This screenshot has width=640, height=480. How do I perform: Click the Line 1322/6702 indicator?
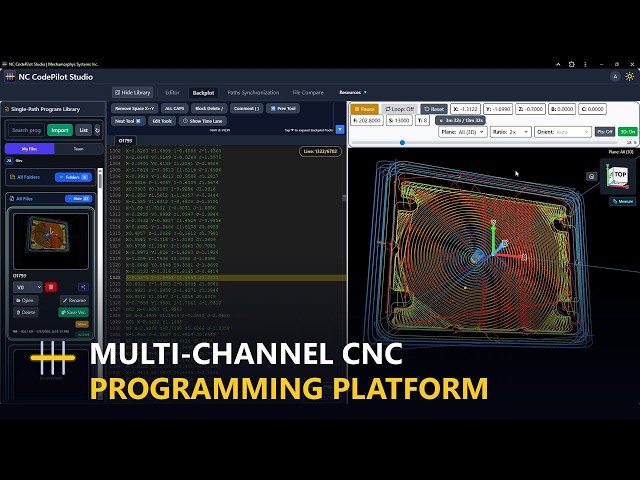[320, 151]
